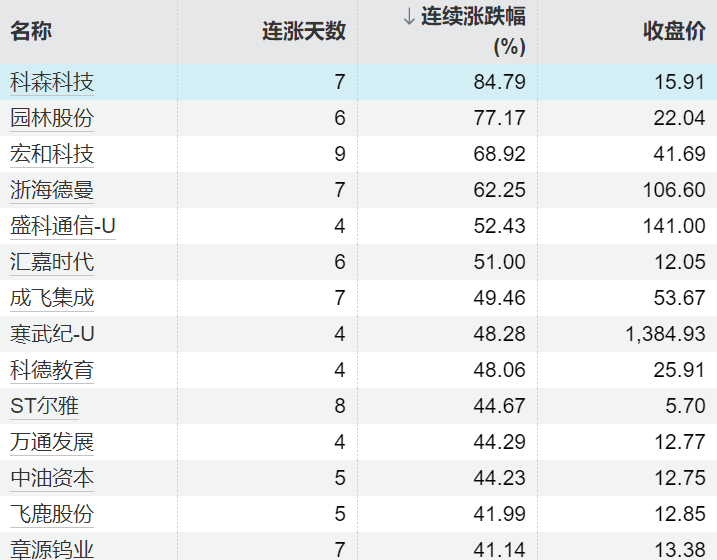Image resolution: width=717 pixels, height=560 pixels.
Task: Open the 成飞集成 stock link
Action: pos(52,298)
